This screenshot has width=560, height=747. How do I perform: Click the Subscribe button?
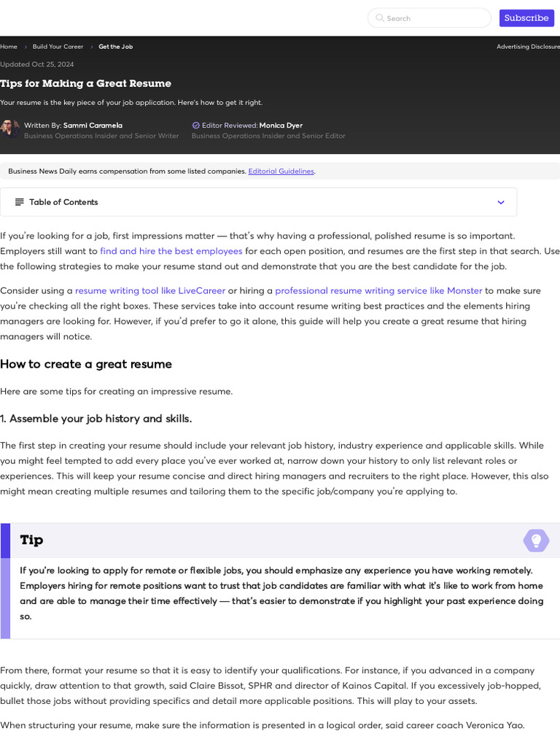coord(526,18)
